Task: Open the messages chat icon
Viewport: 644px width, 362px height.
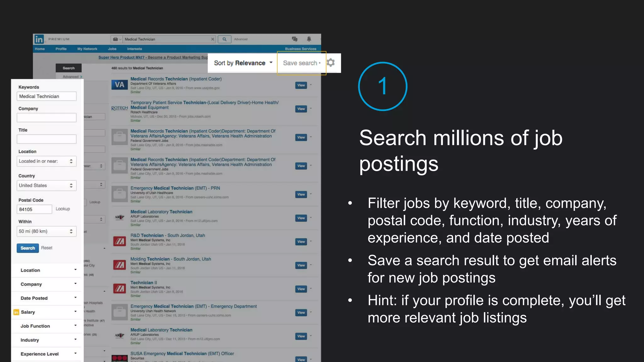Action: pyautogui.click(x=295, y=39)
